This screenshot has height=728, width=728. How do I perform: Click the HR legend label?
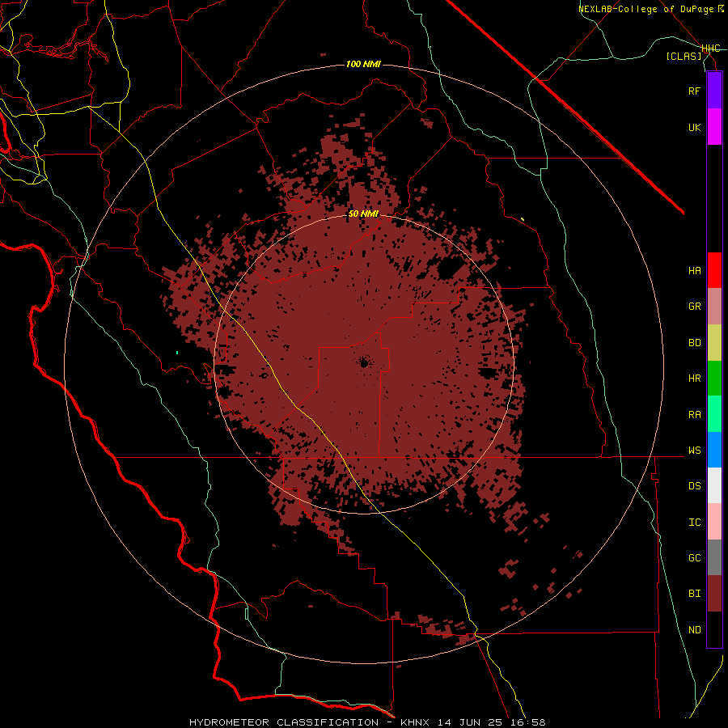(694, 379)
